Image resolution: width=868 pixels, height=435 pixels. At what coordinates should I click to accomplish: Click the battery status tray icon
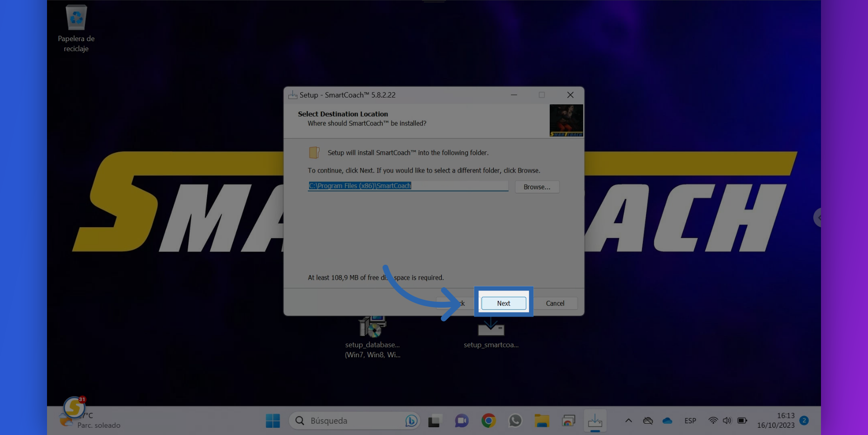pos(742,421)
